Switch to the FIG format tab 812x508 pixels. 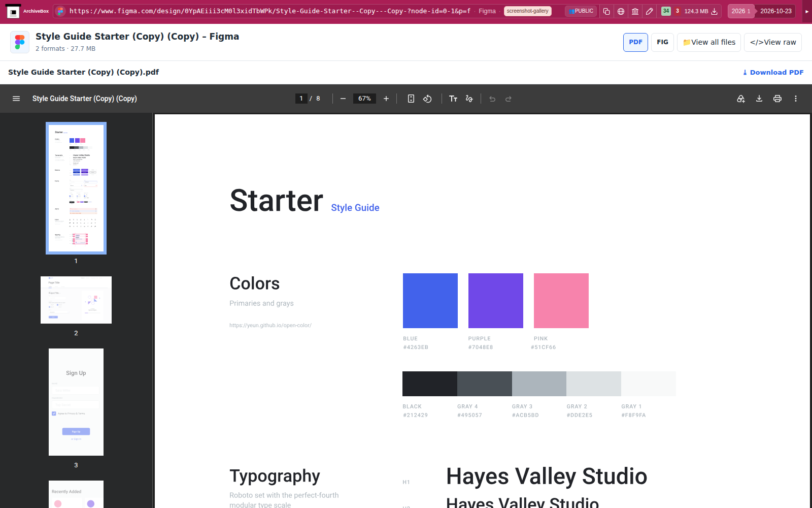(x=662, y=42)
